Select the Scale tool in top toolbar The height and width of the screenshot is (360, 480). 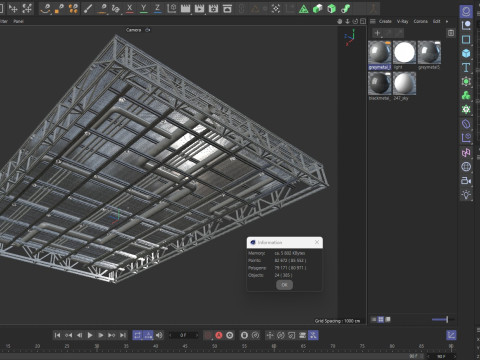pos(27,9)
